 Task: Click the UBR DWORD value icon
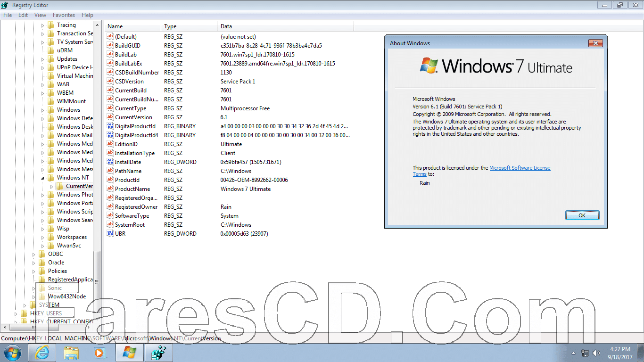click(x=110, y=234)
